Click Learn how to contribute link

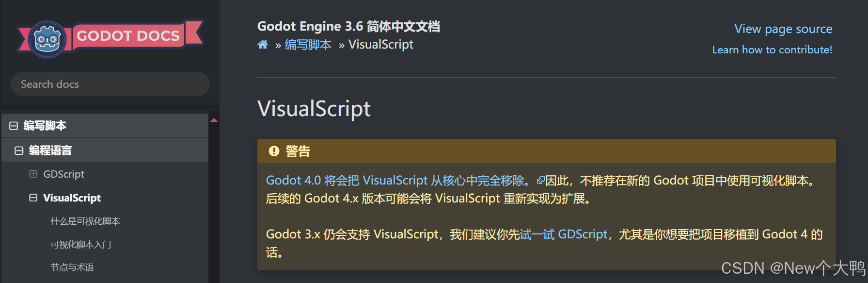click(x=772, y=50)
